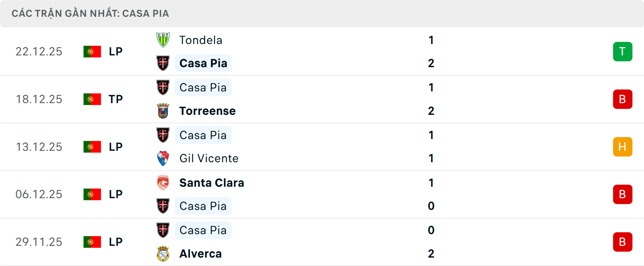
Task: Click the Gil Vicente club crest
Action: click(163, 158)
